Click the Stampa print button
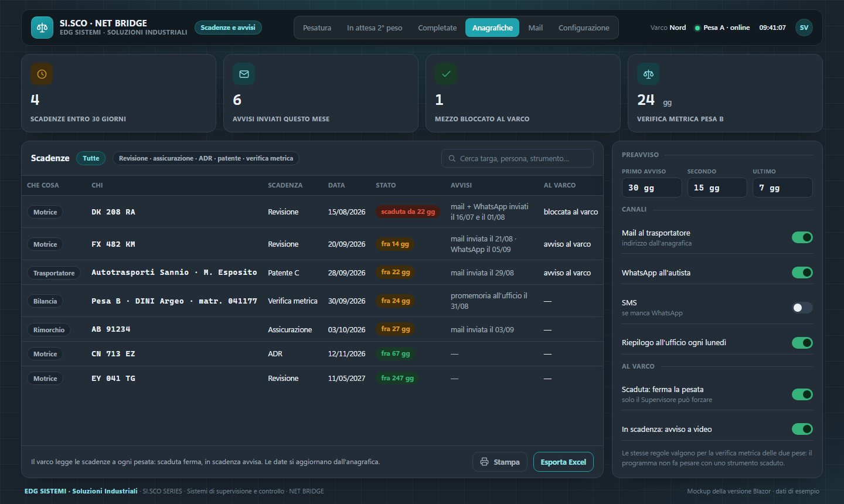 (x=500, y=462)
